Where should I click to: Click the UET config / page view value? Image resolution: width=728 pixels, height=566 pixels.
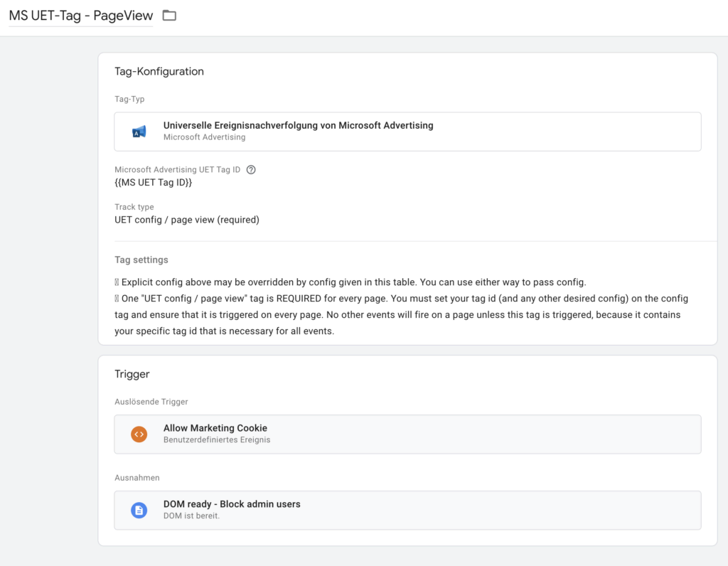click(x=187, y=220)
